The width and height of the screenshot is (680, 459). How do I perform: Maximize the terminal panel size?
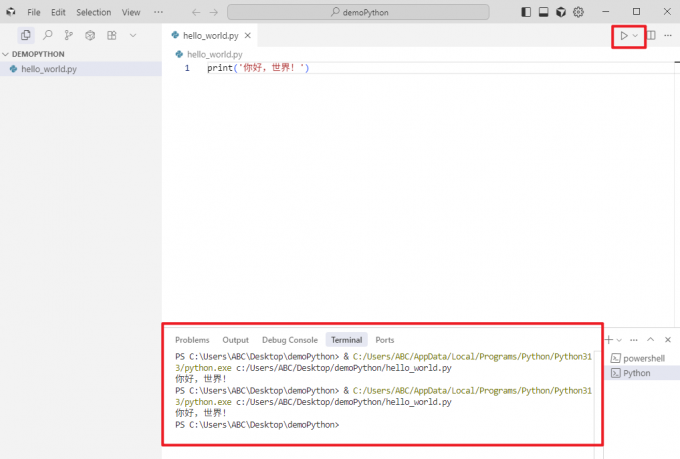coord(651,340)
